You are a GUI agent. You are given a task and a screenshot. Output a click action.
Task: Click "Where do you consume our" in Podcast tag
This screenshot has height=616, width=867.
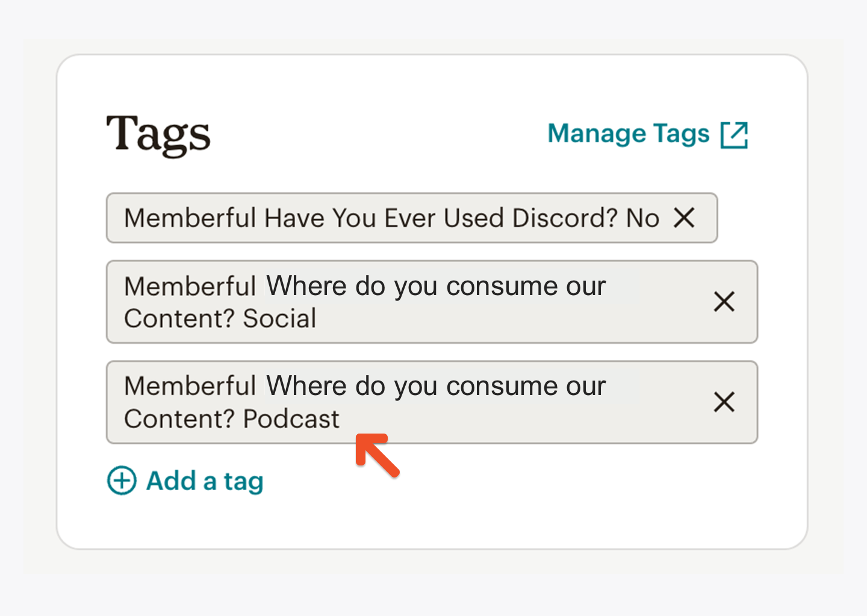436,387
